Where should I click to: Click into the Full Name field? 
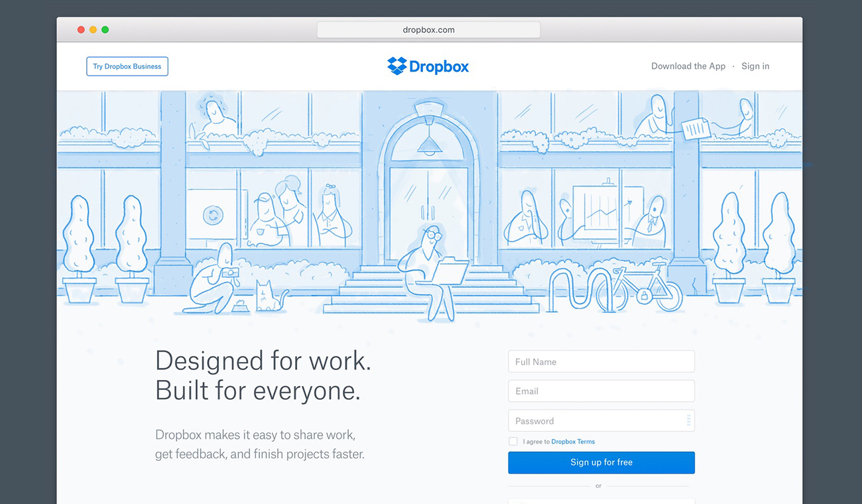pyautogui.click(x=601, y=362)
